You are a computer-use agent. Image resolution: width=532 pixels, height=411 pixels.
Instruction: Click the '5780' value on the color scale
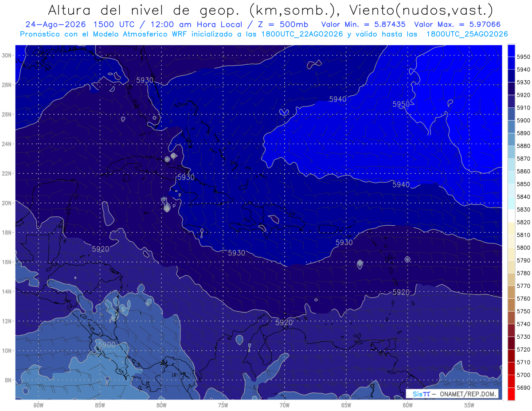point(524,274)
